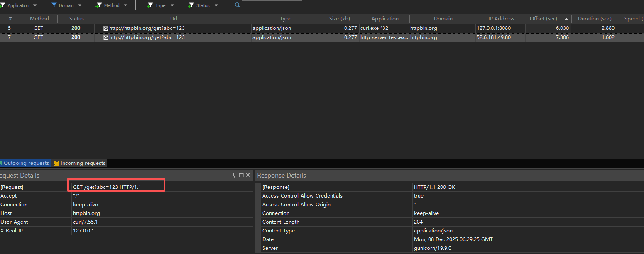Click the Host header row label

[6, 213]
